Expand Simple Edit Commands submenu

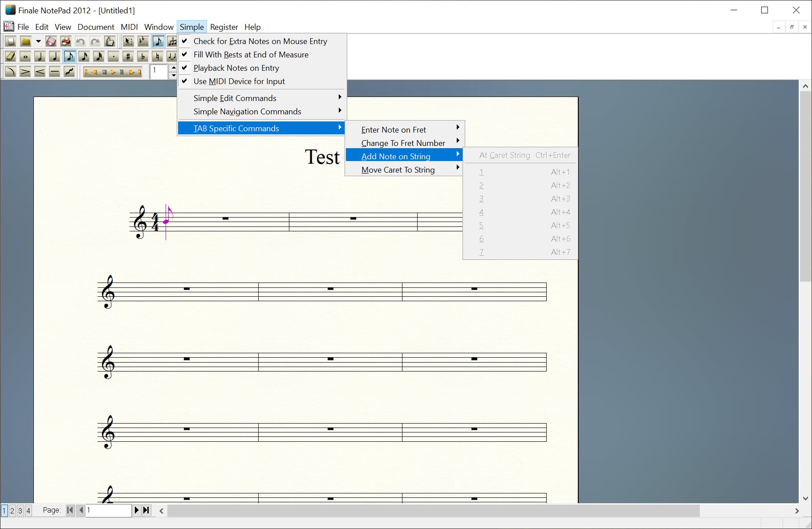(262, 98)
